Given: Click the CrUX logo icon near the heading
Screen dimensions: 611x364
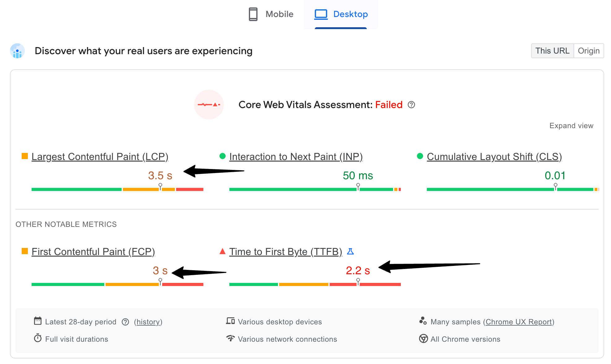Looking at the screenshot, I should coord(17,51).
